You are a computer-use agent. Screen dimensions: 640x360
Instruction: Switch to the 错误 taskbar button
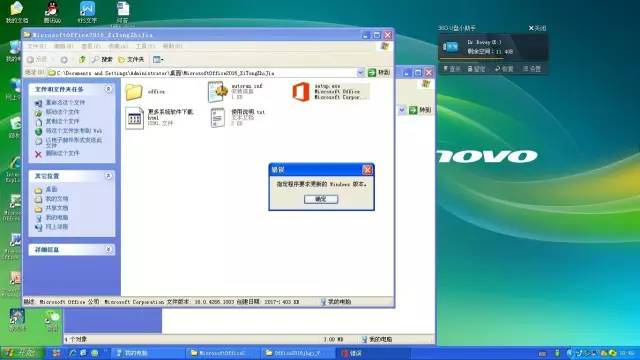(x=372, y=353)
